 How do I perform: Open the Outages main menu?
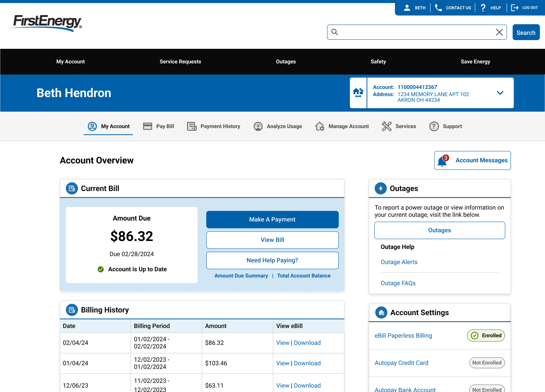click(286, 62)
